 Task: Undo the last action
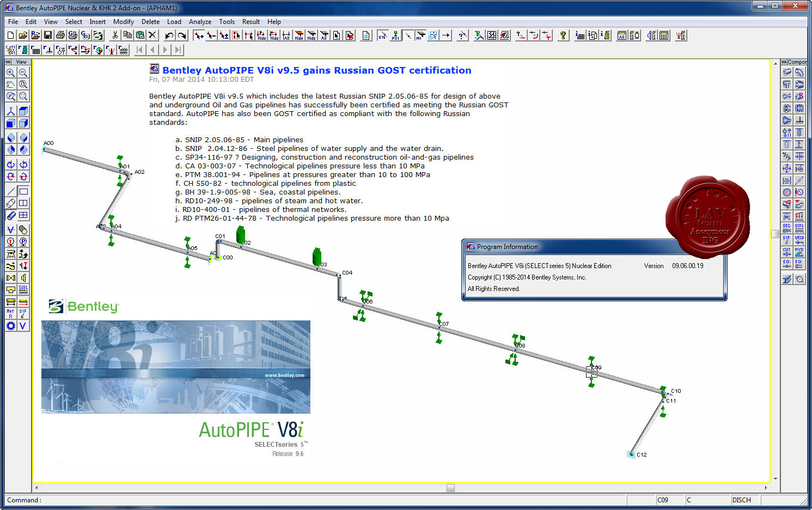pos(169,35)
